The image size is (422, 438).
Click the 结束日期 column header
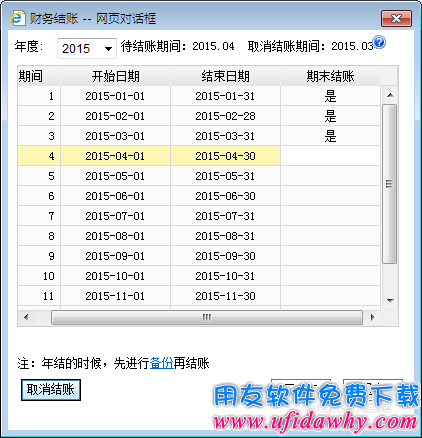(225, 76)
